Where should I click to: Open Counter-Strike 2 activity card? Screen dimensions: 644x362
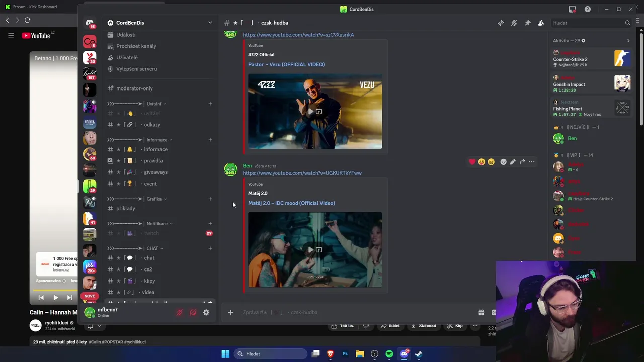coord(591,58)
